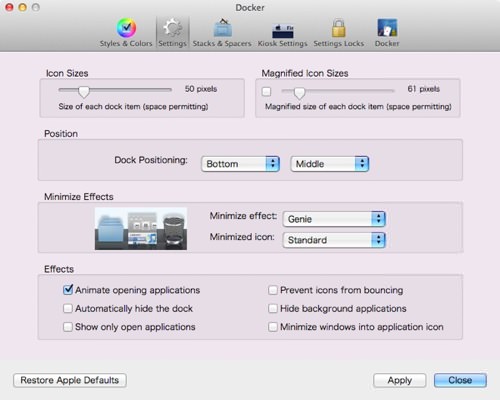The image size is (500, 400).
Task: Open the Standard minimized icon dropdown
Action: (334, 240)
